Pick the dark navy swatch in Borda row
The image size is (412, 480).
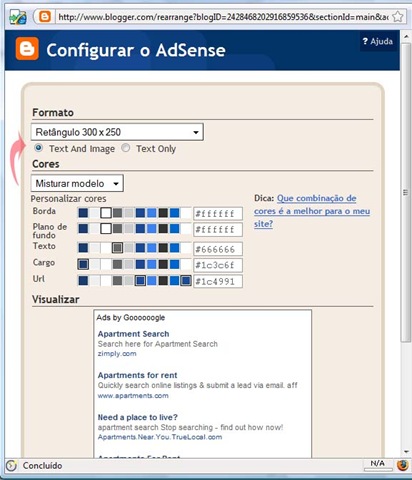[x=83, y=213]
